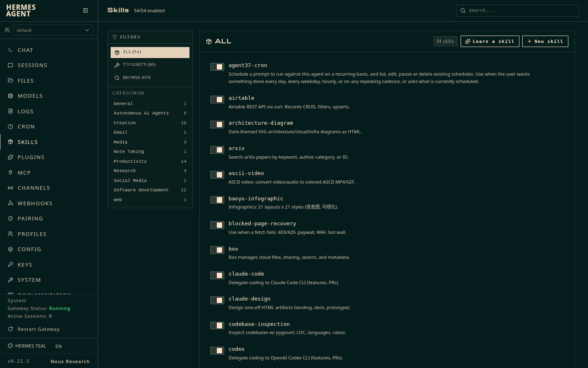This screenshot has width=588, height=368.
Task: Click the Hermes Teal theme palette icon
Action: [x=11, y=346]
